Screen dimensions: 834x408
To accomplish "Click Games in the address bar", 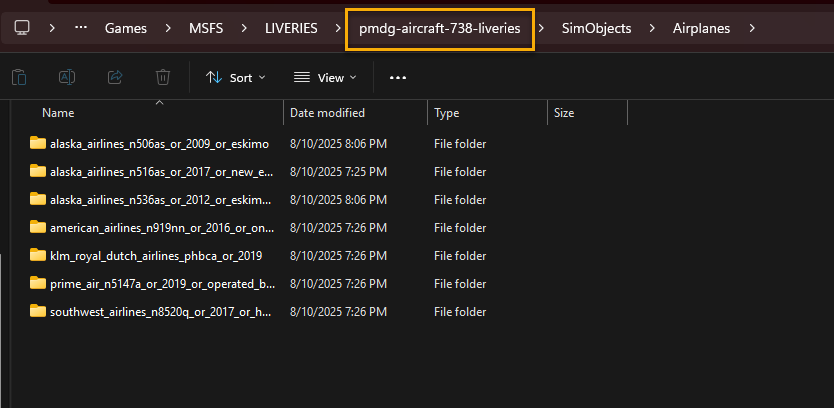I will point(126,28).
